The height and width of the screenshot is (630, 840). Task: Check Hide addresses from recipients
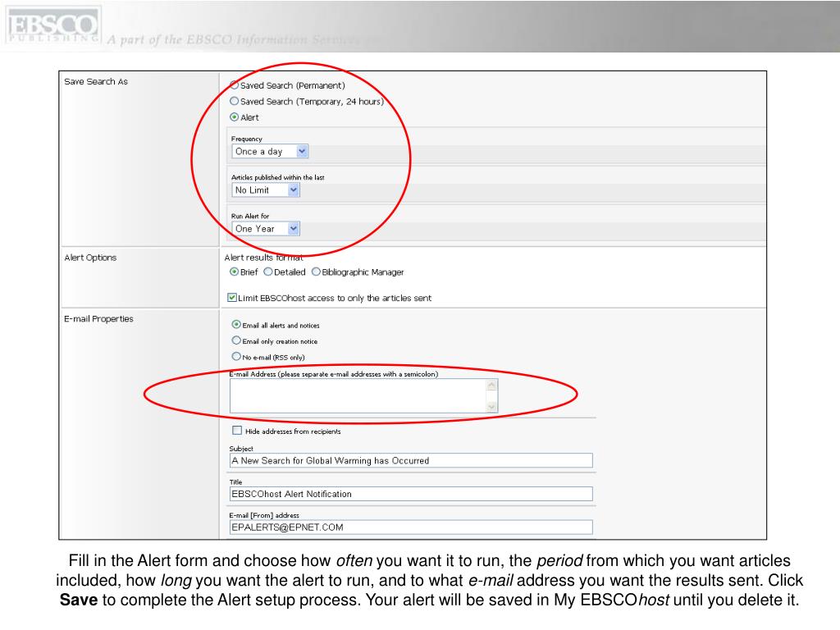(237, 430)
